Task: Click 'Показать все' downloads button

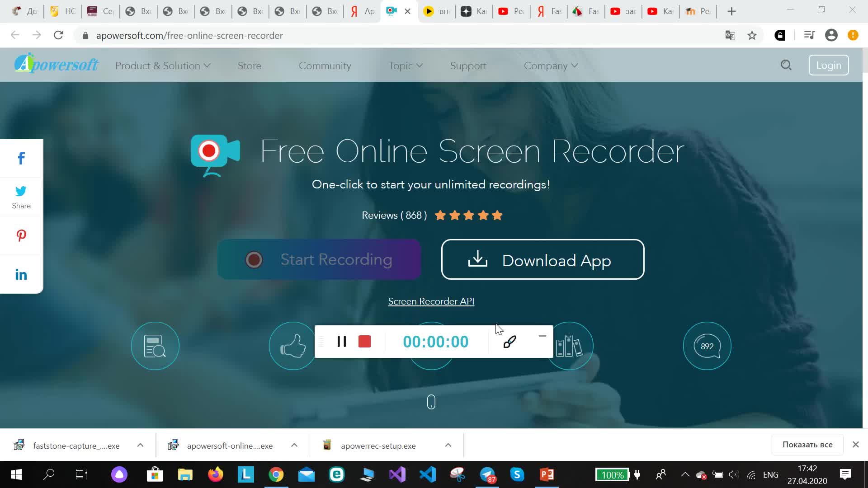Action: tap(807, 445)
